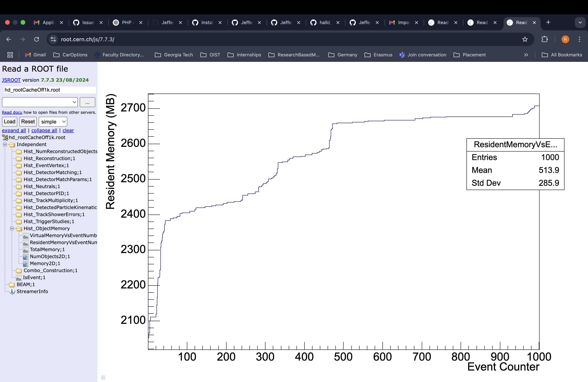Open the simple layout dropdown
The width and height of the screenshot is (588, 382).
(x=53, y=122)
